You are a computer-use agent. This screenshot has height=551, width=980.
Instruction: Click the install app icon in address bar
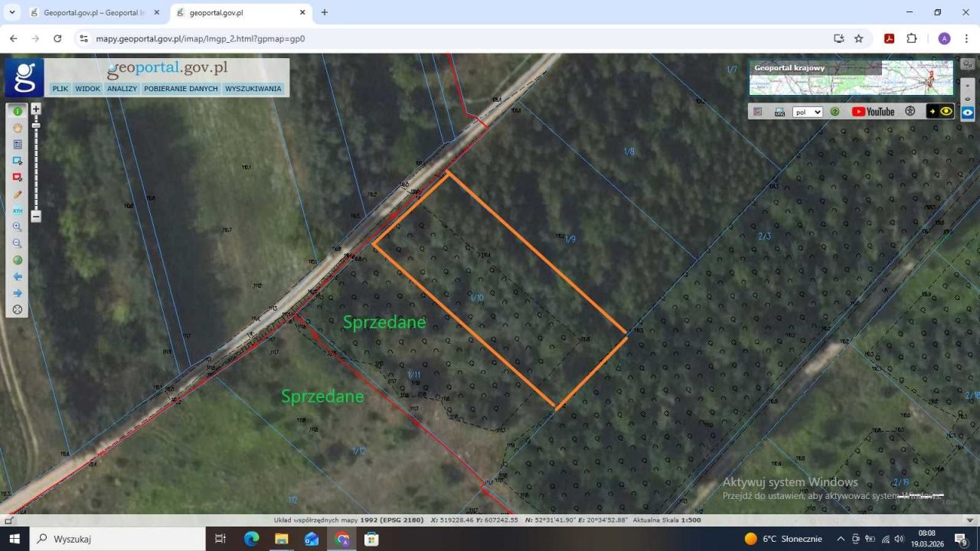[x=838, y=38]
